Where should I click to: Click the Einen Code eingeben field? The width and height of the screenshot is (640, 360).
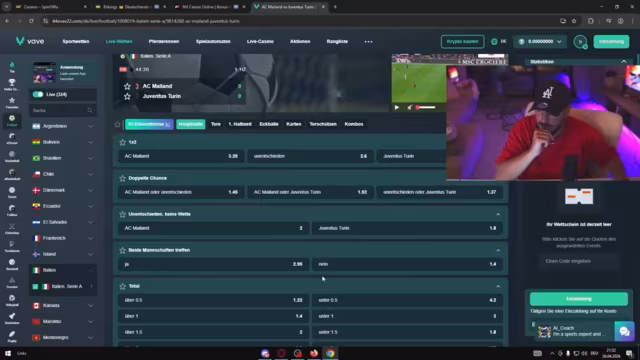[579, 261]
